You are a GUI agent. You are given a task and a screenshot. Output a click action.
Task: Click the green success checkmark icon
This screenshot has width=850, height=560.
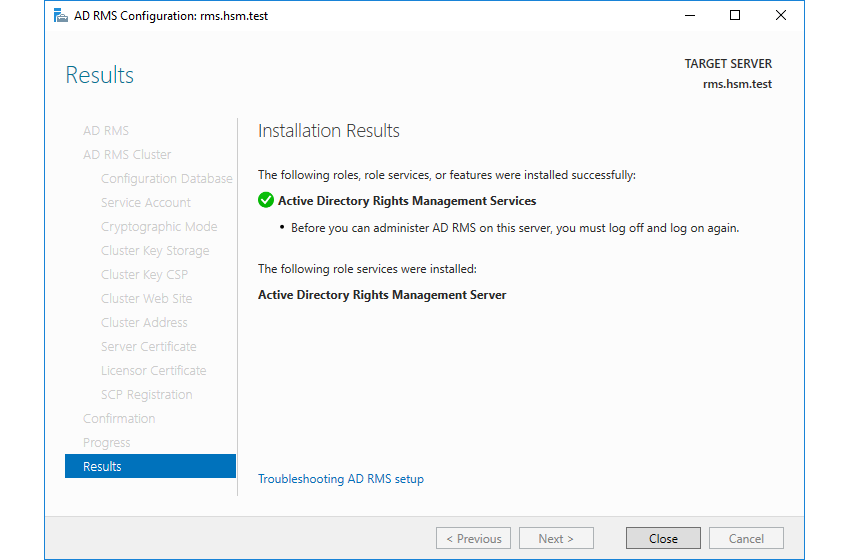point(266,200)
